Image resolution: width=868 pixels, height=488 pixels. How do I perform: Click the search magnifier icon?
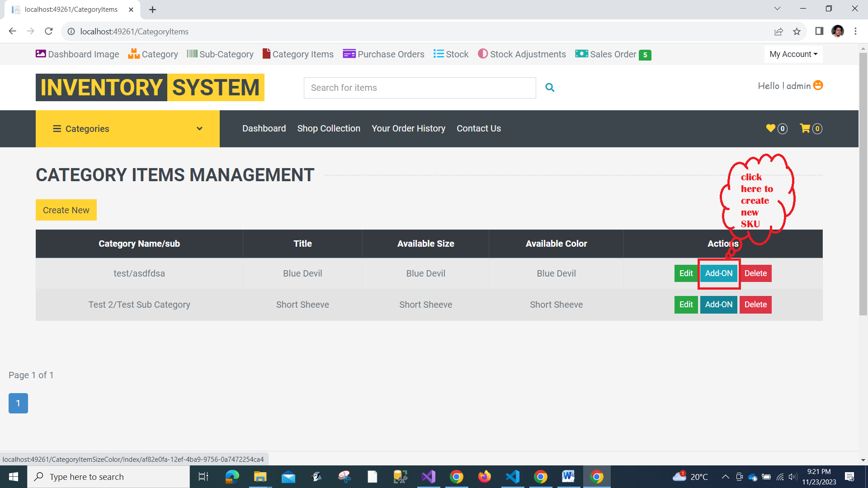(550, 88)
